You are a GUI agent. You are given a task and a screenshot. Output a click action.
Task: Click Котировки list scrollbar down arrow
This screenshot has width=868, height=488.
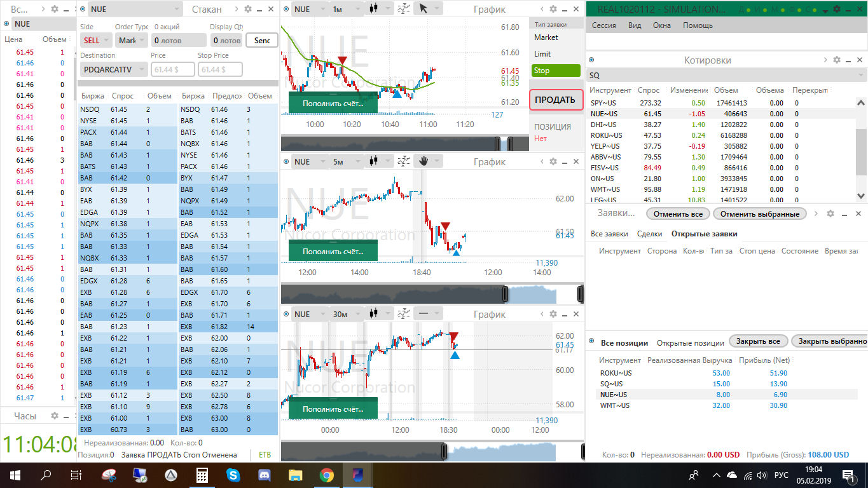click(x=861, y=196)
